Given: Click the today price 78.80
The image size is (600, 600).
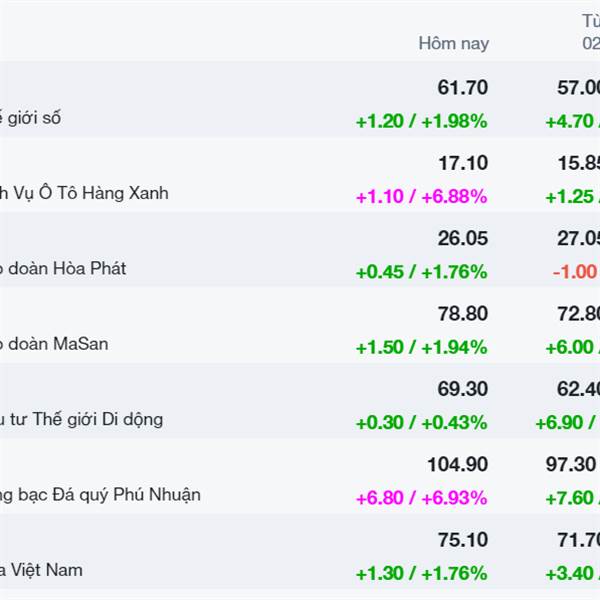Looking at the screenshot, I should pyautogui.click(x=462, y=313).
